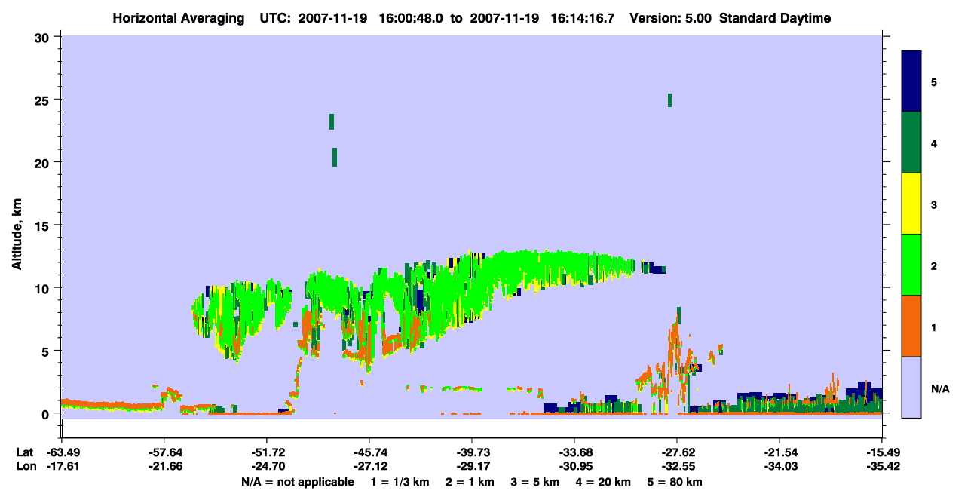Click the longitude -35.42 tick label
This screenshot has width=980, height=503.
coord(882,466)
